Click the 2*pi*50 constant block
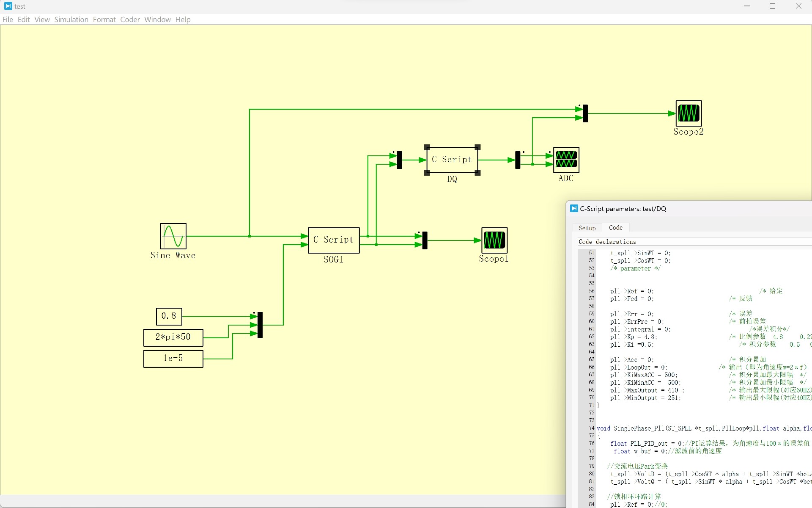Viewport: 812px width, 508px height. pyautogui.click(x=173, y=337)
